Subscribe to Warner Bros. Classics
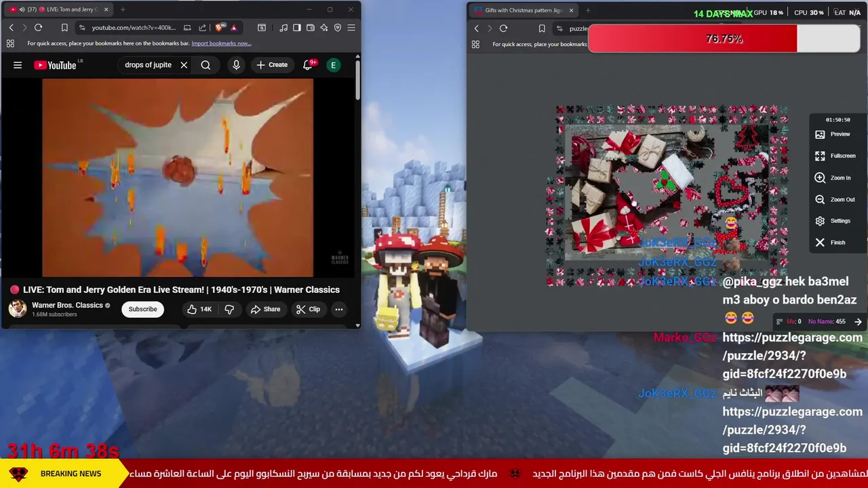868x488 pixels. click(142, 309)
